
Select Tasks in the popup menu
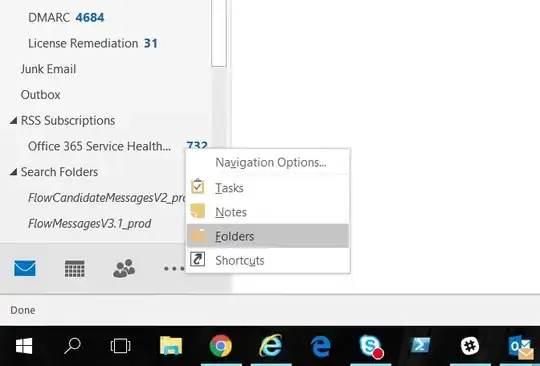tap(268, 188)
